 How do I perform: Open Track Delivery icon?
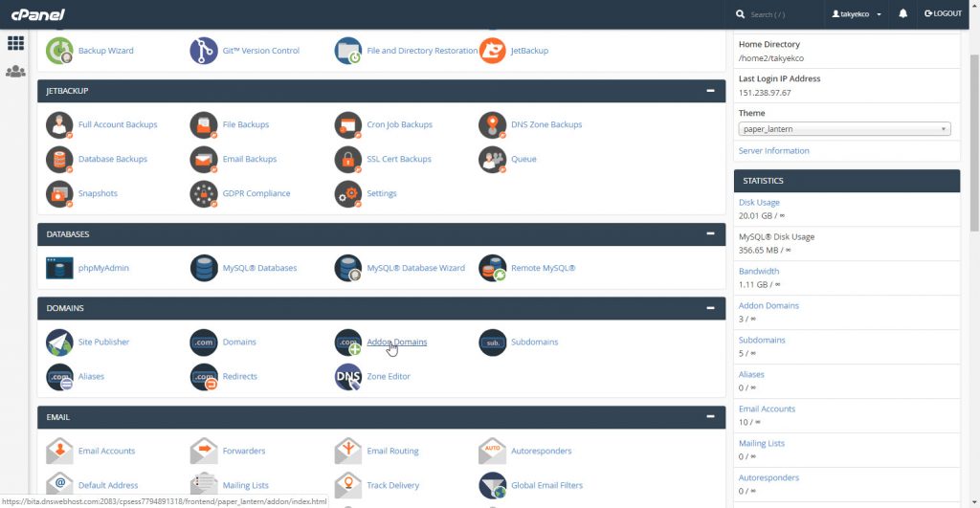[x=348, y=485]
